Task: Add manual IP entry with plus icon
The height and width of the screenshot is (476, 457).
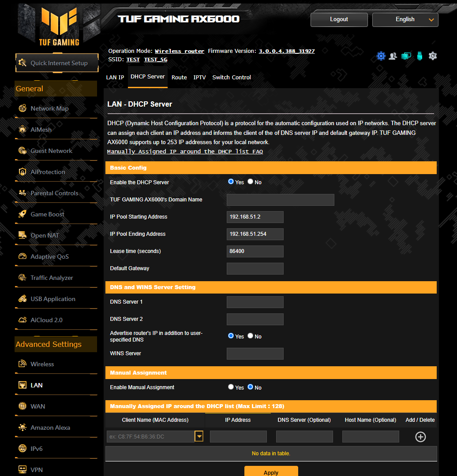Action: [x=420, y=437]
